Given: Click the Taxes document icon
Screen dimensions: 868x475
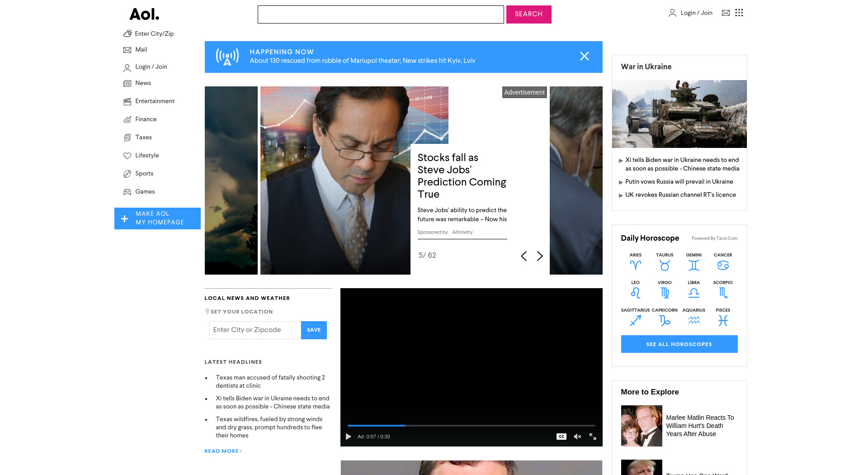Looking at the screenshot, I should coord(127,138).
